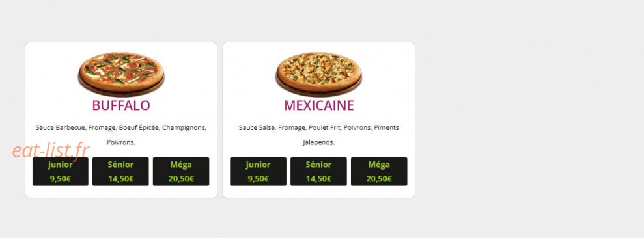Pick the Buffalo Méga size button
This screenshot has width=644, height=238.
point(181,172)
